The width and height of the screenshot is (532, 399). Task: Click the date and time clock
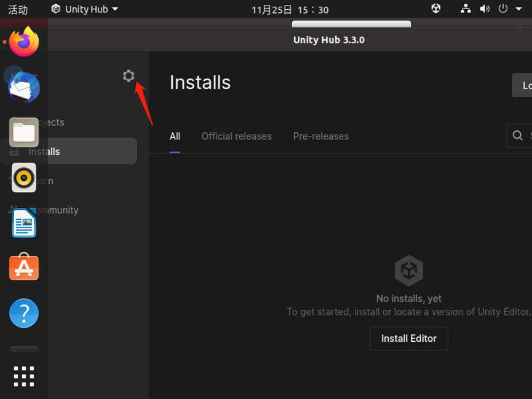[290, 10]
